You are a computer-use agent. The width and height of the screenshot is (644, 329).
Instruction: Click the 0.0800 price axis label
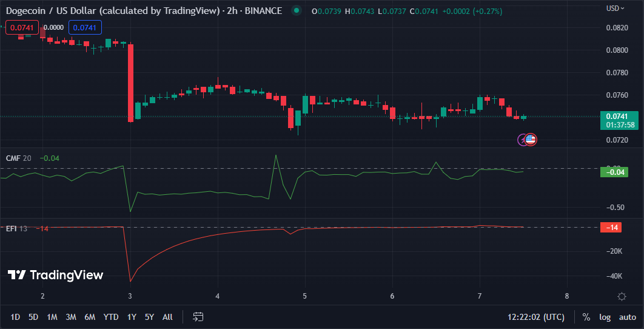[616, 50]
